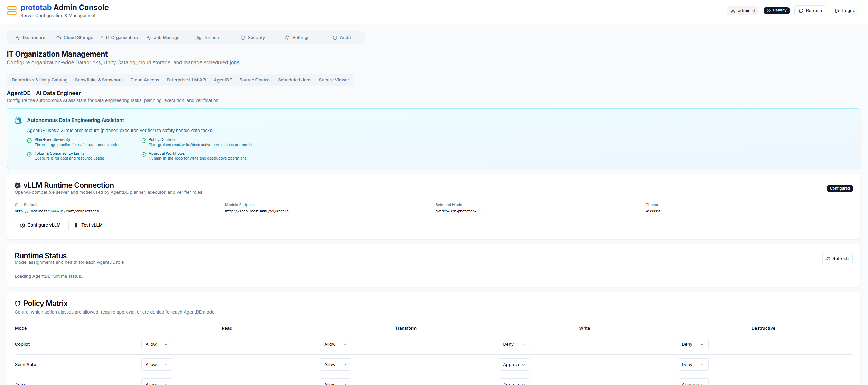Click the vLLM Runtime Connection chip icon
Image resolution: width=868 pixels, height=385 pixels.
click(18, 185)
